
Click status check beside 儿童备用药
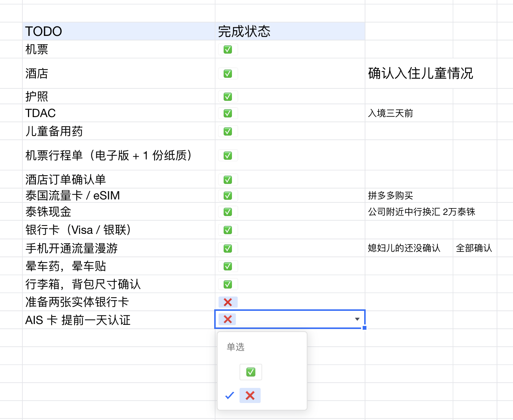click(228, 131)
